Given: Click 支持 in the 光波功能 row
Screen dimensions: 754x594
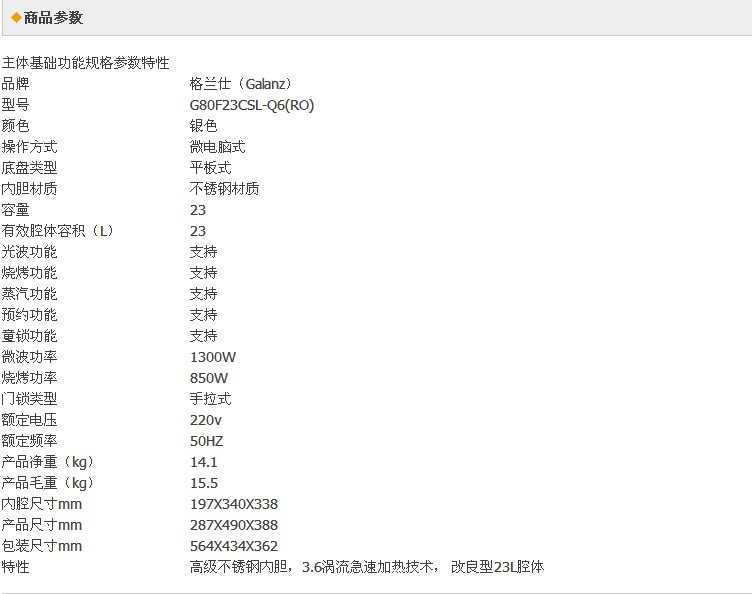Looking at the screenshot, I should 203,252.
